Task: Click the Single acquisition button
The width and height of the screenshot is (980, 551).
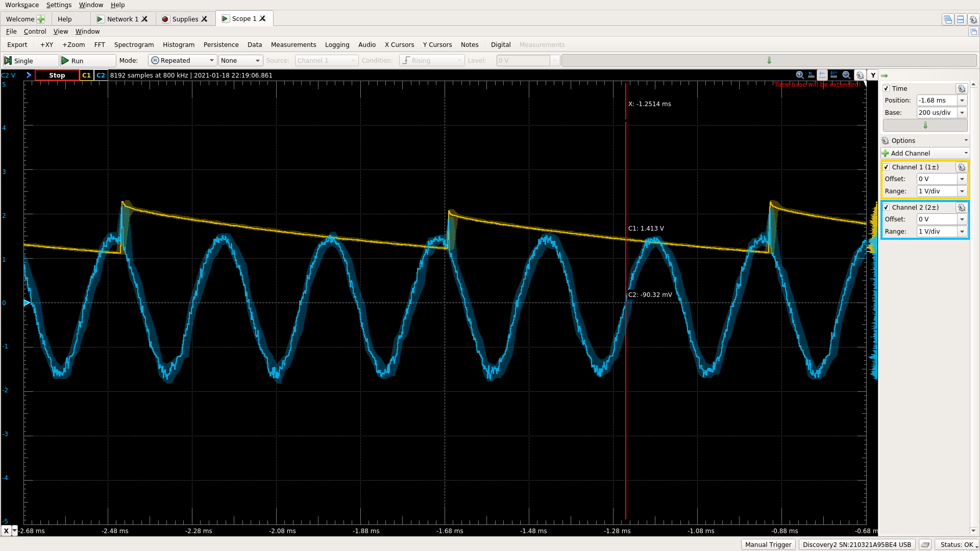Action: coord(30,60)
